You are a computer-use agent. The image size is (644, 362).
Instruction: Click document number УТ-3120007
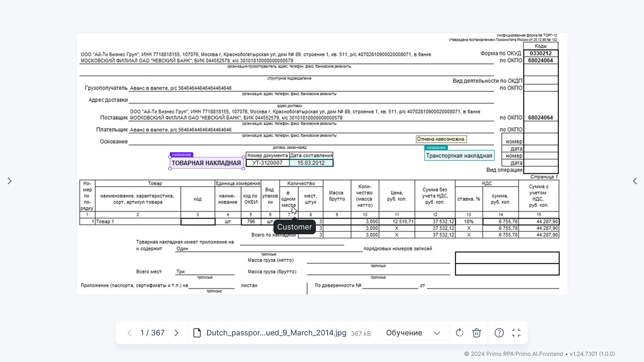coord(267,163)
